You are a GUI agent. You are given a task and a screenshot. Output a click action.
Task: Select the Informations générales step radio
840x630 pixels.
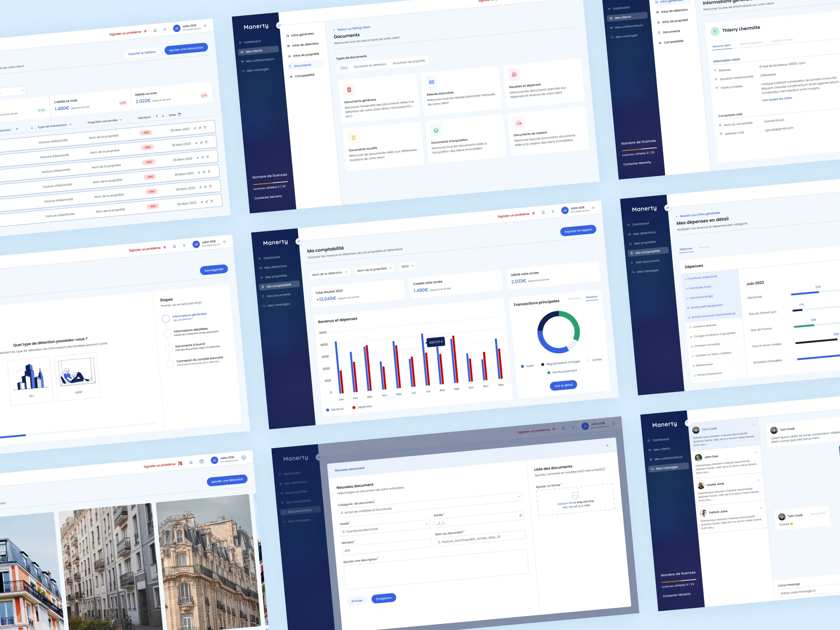tap(166, 318)
